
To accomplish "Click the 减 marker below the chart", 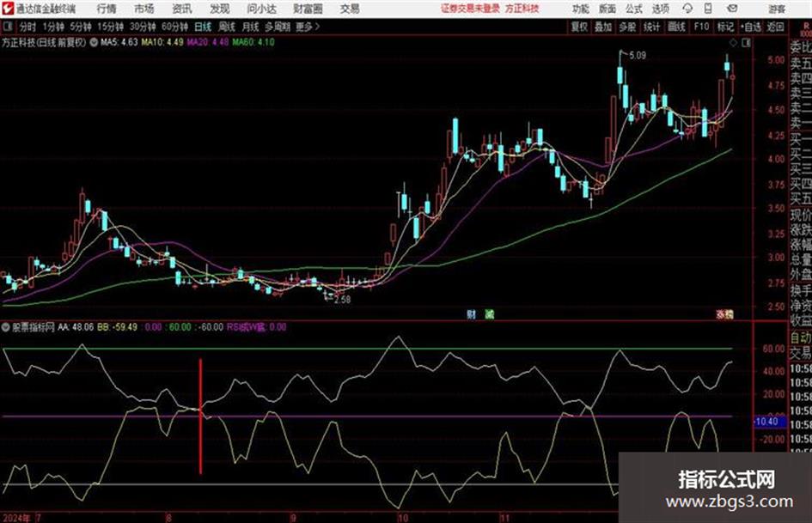I will (490, 314).
